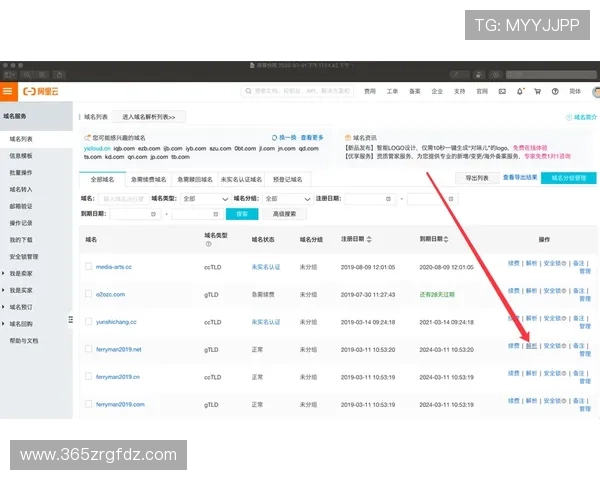
Task: Tick the checkbox for yunshichang.cc
Action: pyautogui.click(x=88, y=321)
